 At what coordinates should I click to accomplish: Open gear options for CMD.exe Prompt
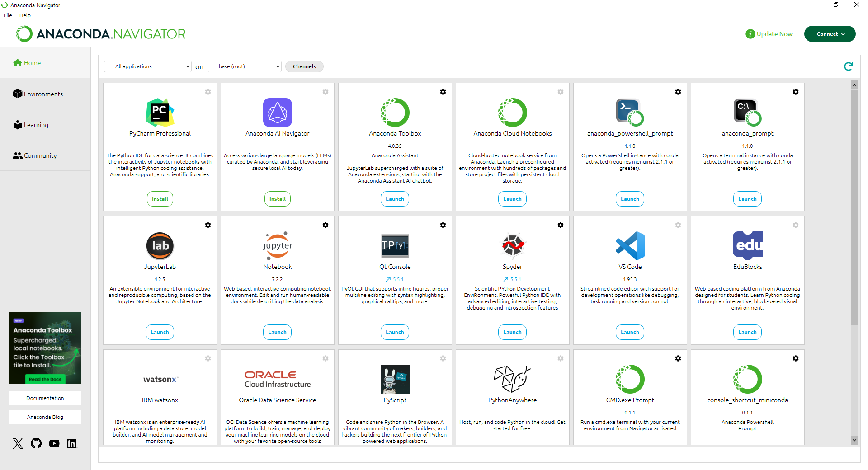coord(678,358)
